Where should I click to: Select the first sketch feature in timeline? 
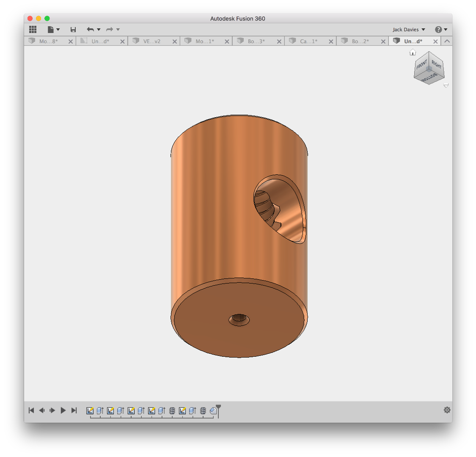tap(90, 411)
